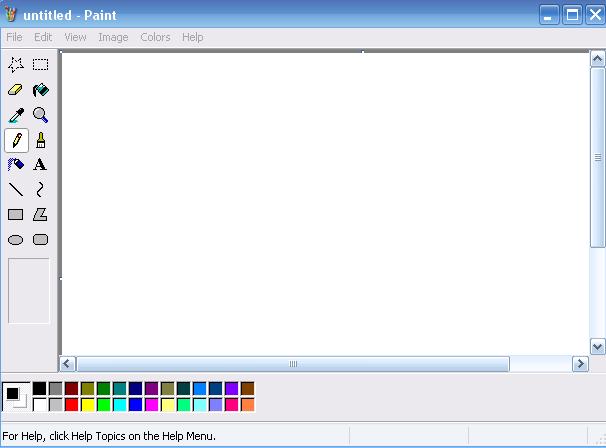Screen dimensions: 606x448
Task: Open the View menu
Action: point(75,37)
